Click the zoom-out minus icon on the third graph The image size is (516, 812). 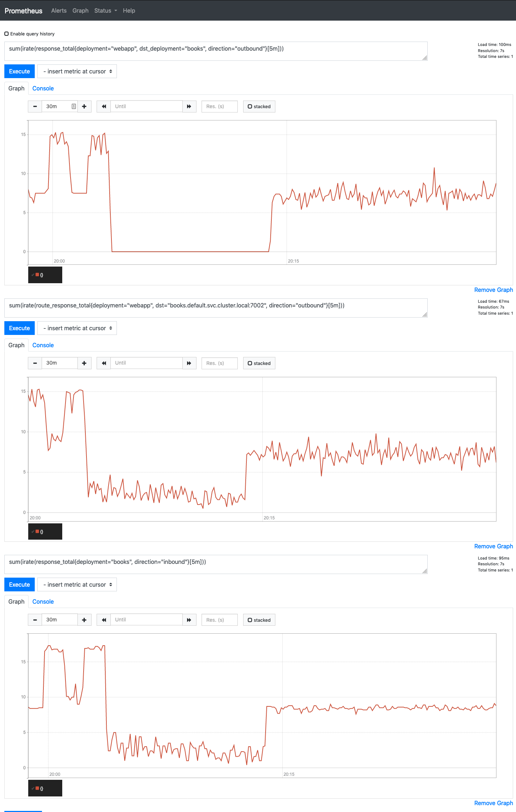pos(35,619)
